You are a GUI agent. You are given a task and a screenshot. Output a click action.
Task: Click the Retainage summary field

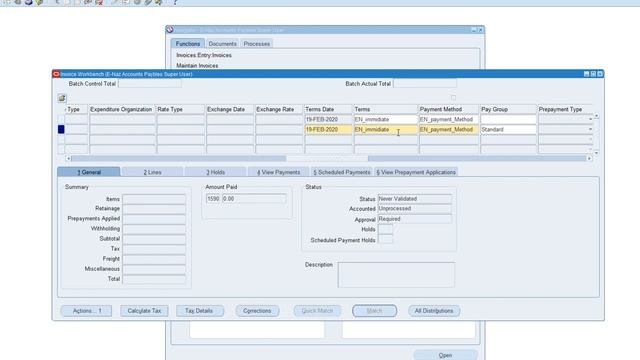coord(154,209)
